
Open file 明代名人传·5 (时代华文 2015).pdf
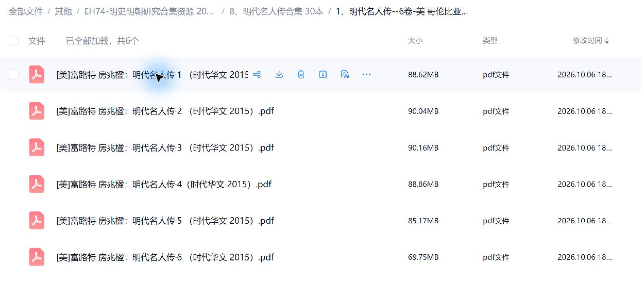(165, 221)
